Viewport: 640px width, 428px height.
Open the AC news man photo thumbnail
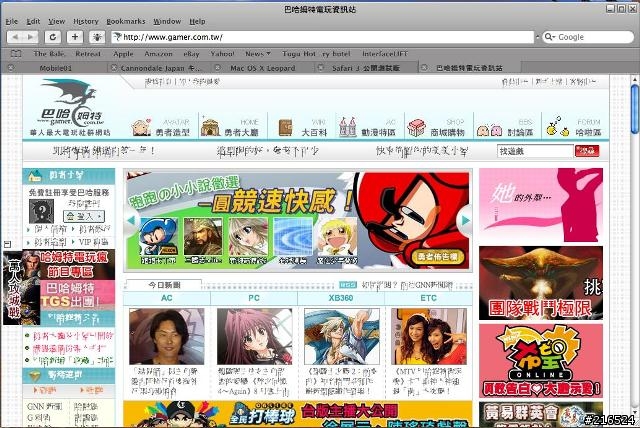click(x=167, y=337)
